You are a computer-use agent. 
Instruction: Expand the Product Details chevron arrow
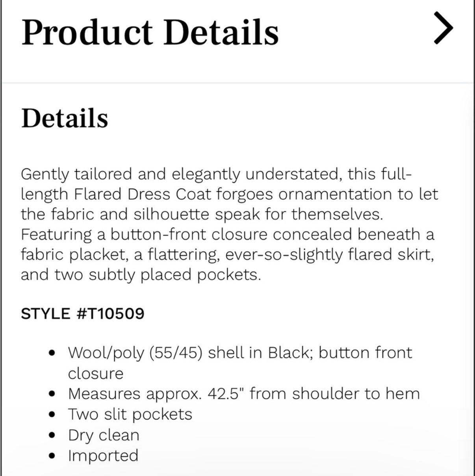[444, 28]
